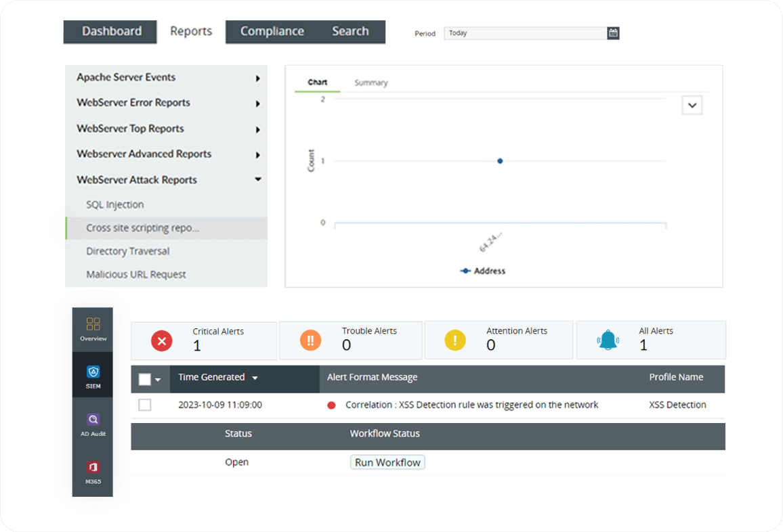Open the Summary view of the chart

[x=371, y=83]
